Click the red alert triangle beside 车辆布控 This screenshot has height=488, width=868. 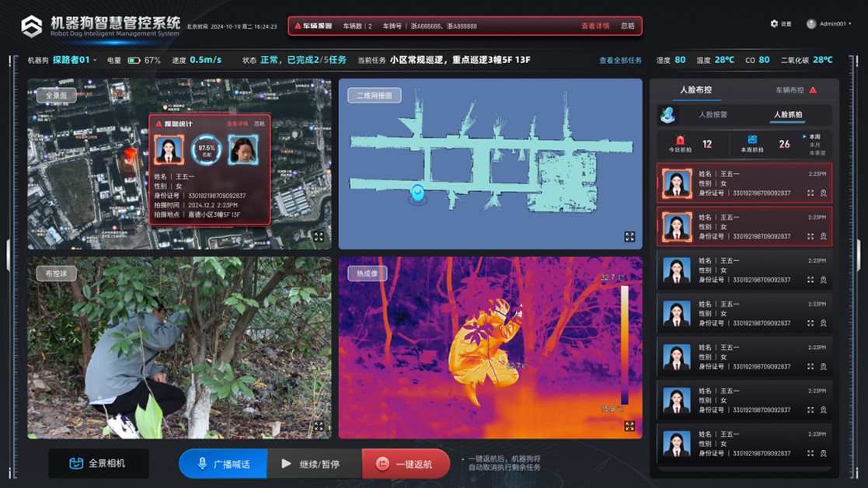pyautogui.click(x=813, y=90)
